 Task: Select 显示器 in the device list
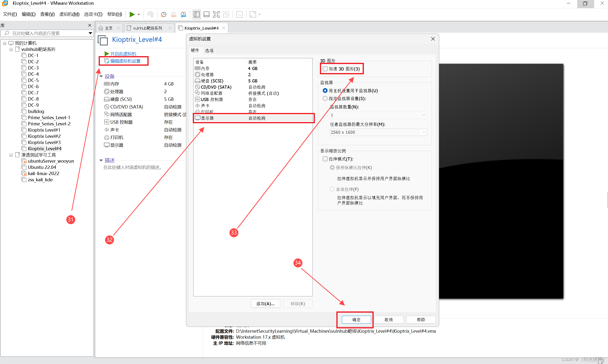253,118
